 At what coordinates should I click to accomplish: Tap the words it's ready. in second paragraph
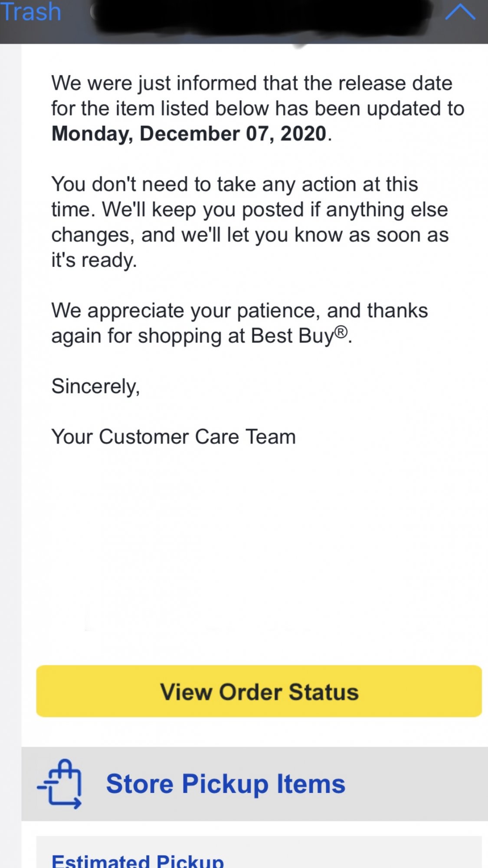(x=94, y=260)
